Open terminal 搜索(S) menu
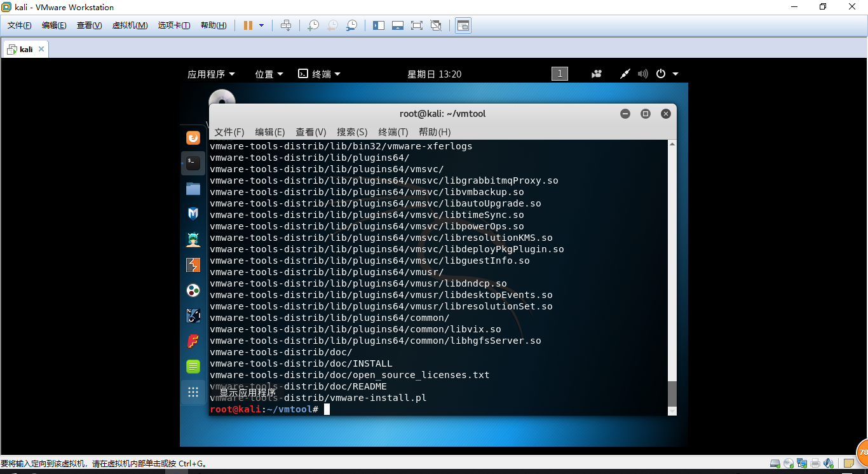 pos(352,132)
